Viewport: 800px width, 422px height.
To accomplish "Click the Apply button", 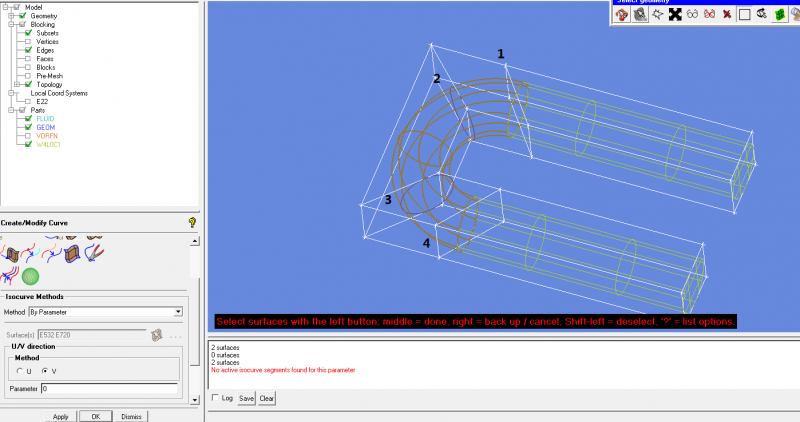I will point(61,416).
